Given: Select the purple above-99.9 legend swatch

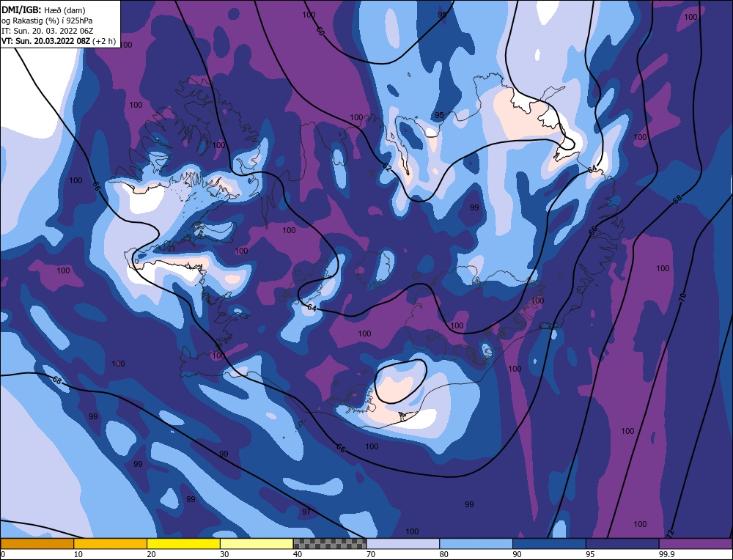Looking at the screenshot, I should 696,544.
